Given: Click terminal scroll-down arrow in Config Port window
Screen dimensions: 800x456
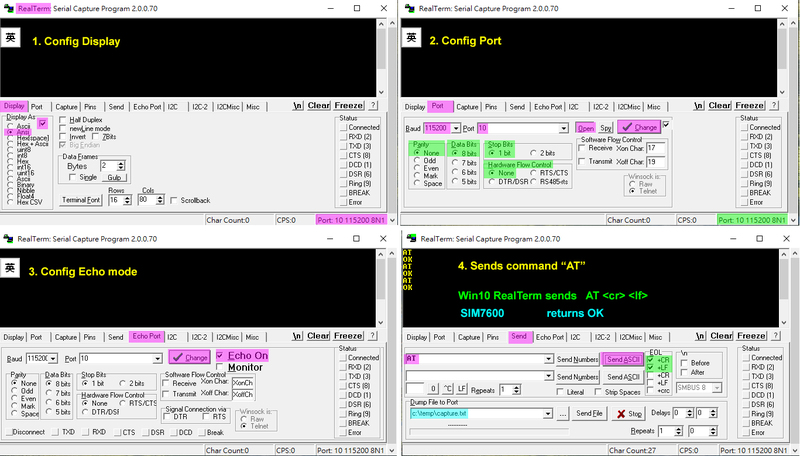Looking at the screenshot, I should pyautogui.click(x=782, y=92).
